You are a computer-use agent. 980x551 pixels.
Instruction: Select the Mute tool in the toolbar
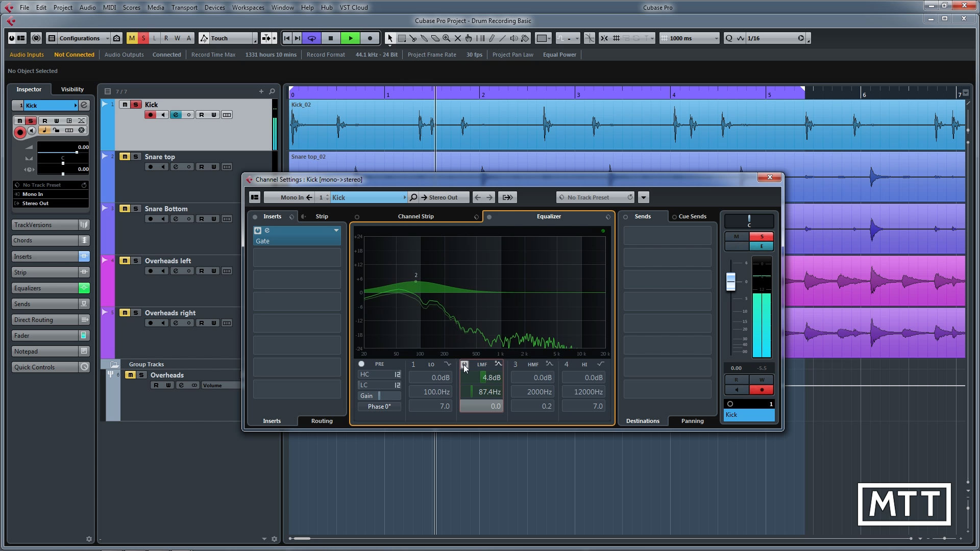[x=458, y=38]
